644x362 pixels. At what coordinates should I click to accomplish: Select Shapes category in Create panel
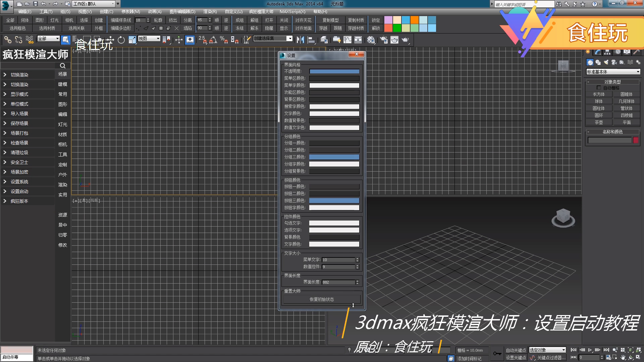click(598, 62)
